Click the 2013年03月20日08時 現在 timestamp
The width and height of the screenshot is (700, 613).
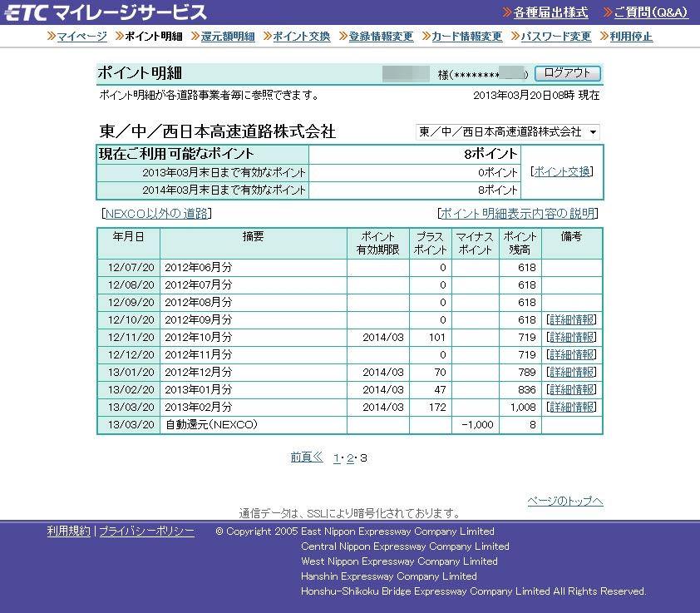[536, 95]
